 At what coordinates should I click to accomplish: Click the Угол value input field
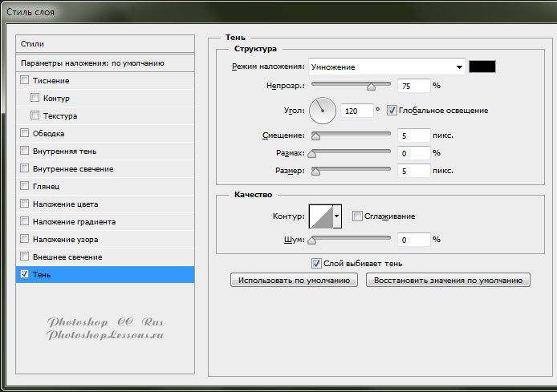356,110
